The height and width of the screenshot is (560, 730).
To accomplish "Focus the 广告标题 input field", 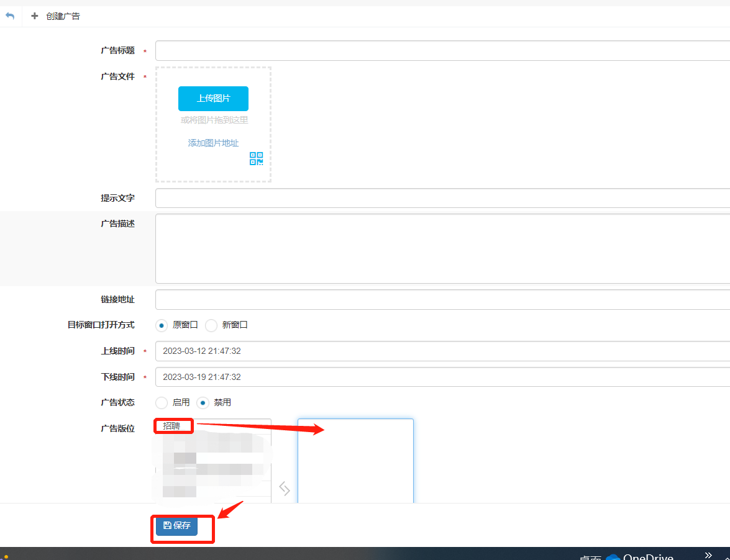I will point(442,51).
